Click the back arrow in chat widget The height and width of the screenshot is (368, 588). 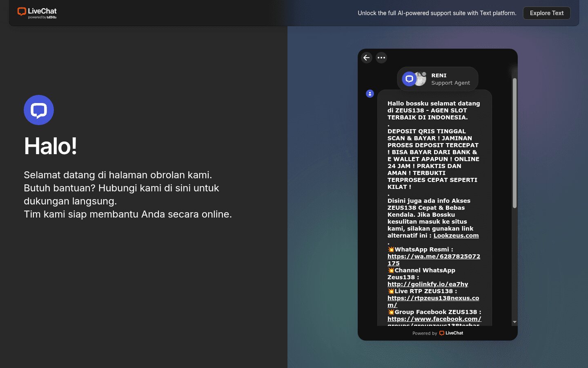tap(367, 58)
